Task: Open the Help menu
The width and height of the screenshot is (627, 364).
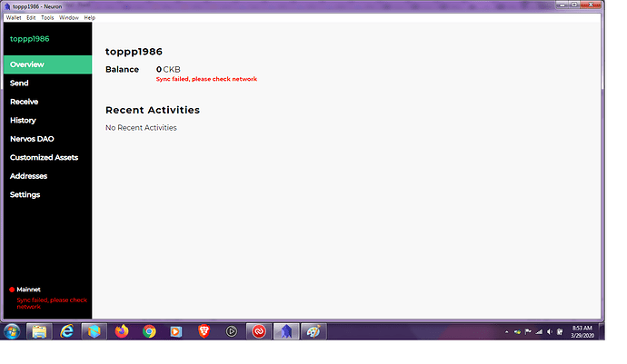Action: click(90, 17)
